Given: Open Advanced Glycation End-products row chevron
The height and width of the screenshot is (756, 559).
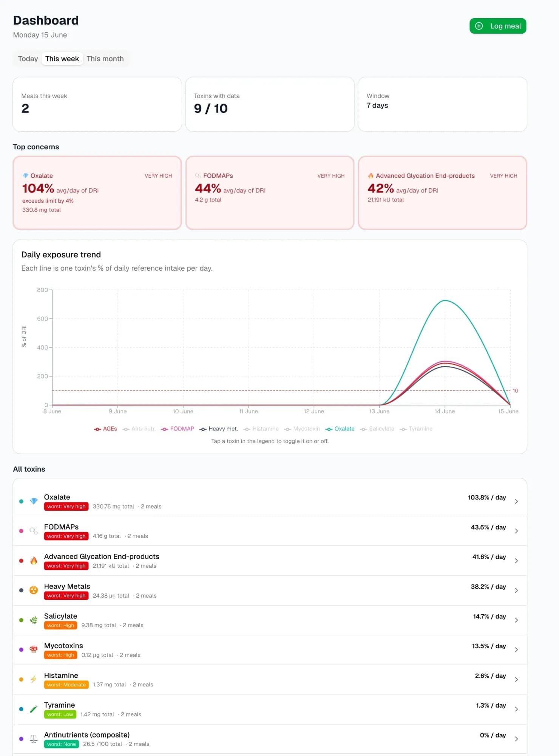Looking at the screenshot, I should pyautogui.click(x=516, y=561).
